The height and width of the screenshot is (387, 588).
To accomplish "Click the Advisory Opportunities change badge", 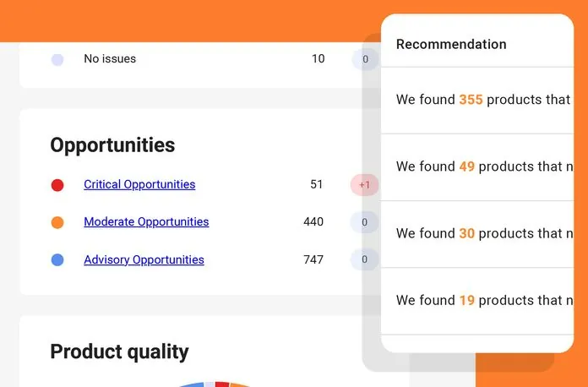I will tap(364, 259).
